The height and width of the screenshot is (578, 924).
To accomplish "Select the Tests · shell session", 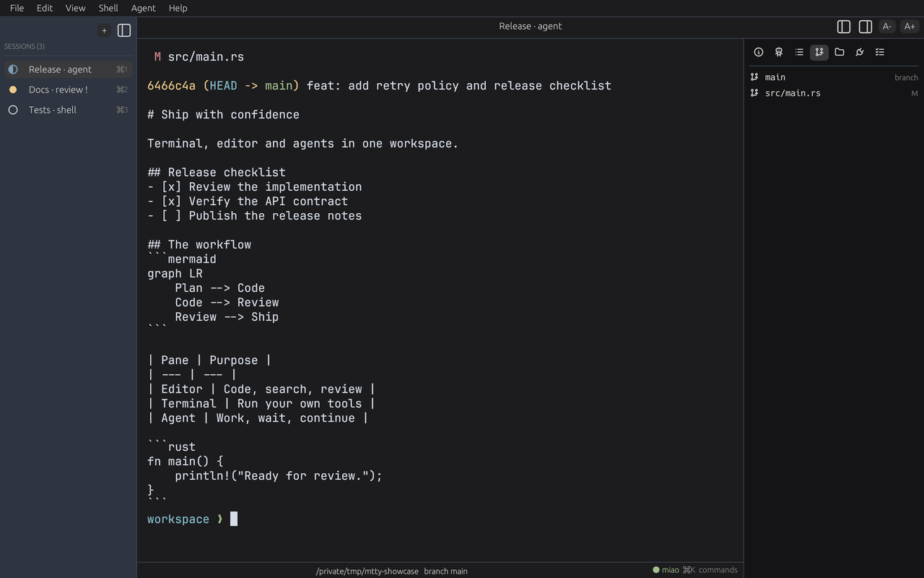I will coord(68,110).
